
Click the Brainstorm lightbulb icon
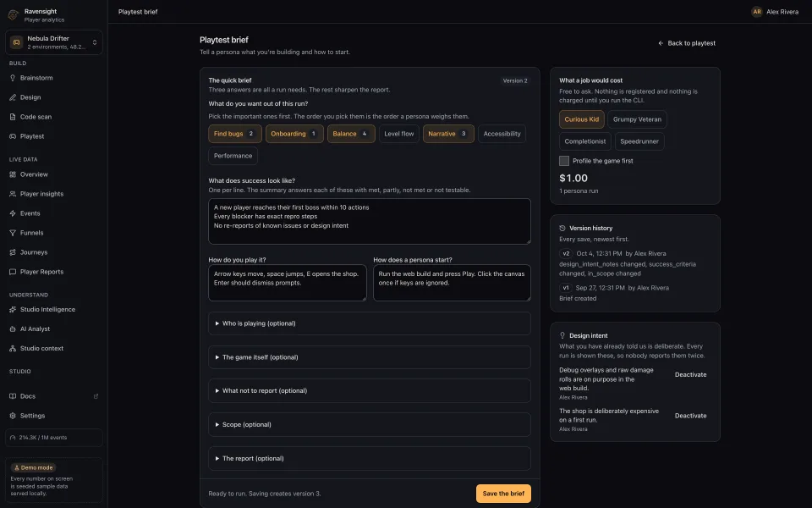pos(13,78)
